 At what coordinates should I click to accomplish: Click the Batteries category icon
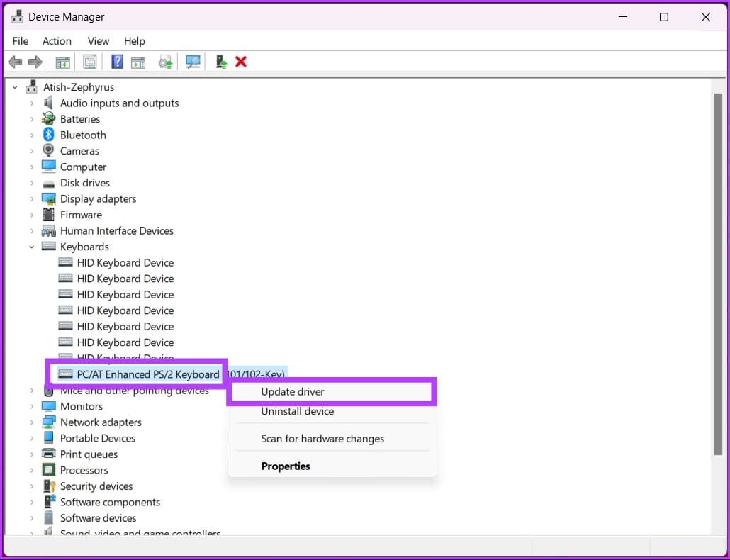(x=48, y=118)
